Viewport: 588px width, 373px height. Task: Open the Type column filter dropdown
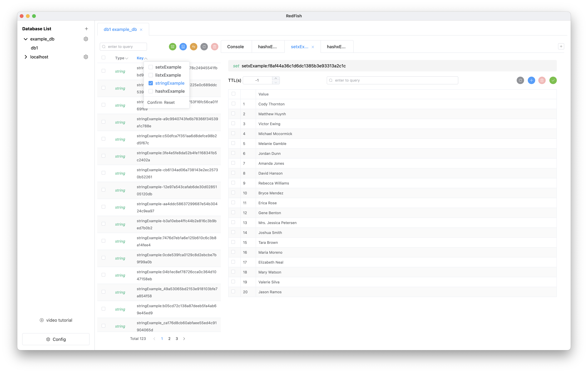coord(126,58)
